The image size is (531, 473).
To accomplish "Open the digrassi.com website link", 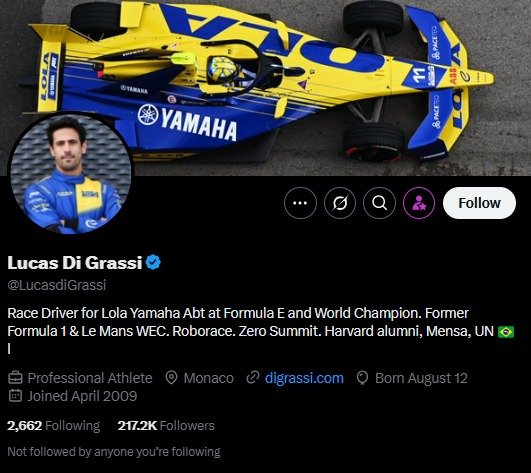I will (304, 378).
